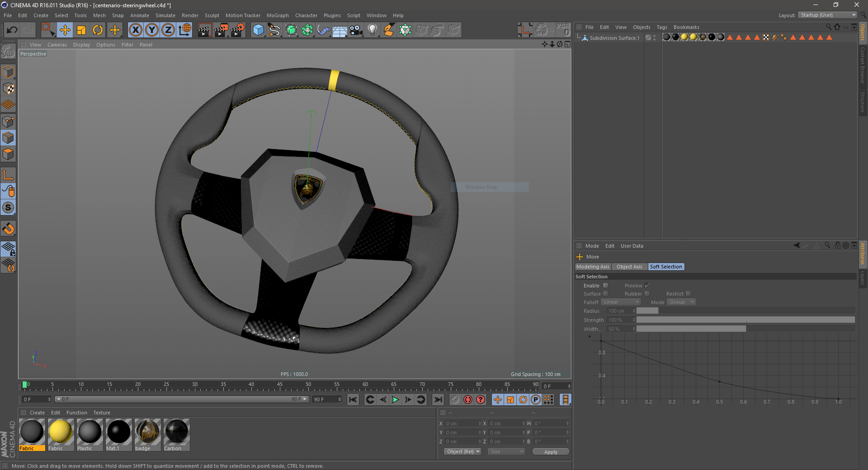Open the deformer objects icon
The image size is (868, 470).
[324, 30]
